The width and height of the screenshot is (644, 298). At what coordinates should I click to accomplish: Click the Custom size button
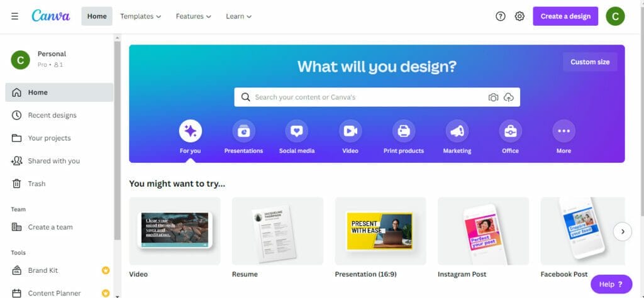[x=590, y=62]
